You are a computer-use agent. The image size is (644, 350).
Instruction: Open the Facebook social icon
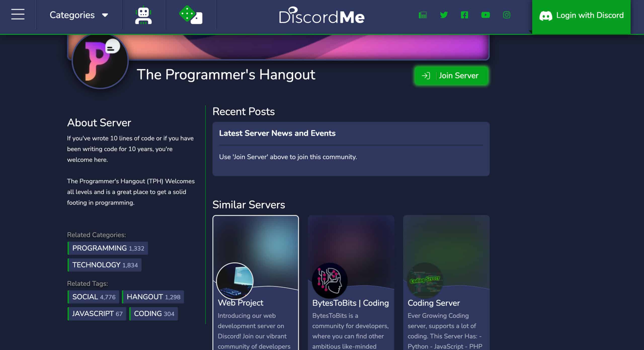click(464, 15)
